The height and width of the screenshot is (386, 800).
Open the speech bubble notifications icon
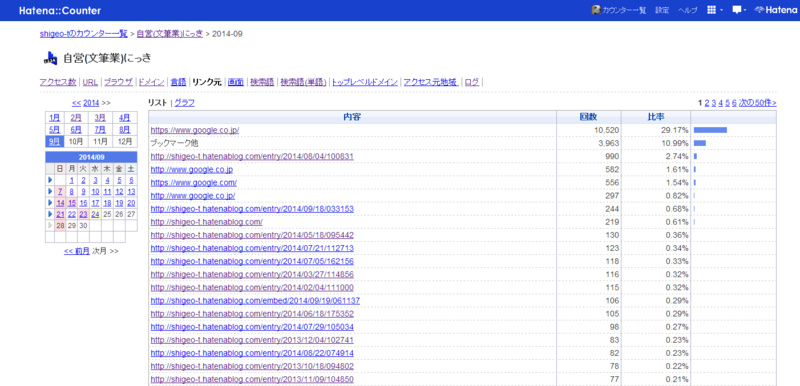[x=737, y=10]
